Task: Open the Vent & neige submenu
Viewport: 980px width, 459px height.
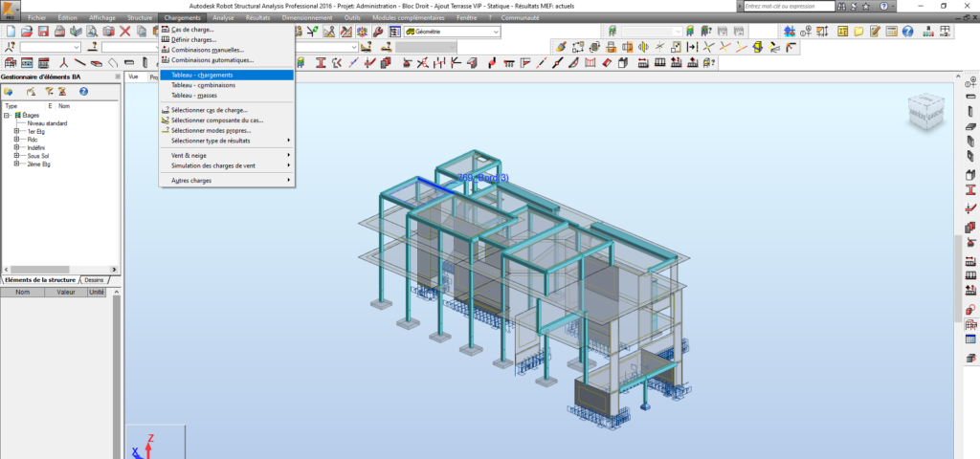Action: click(x=226, y=156)
